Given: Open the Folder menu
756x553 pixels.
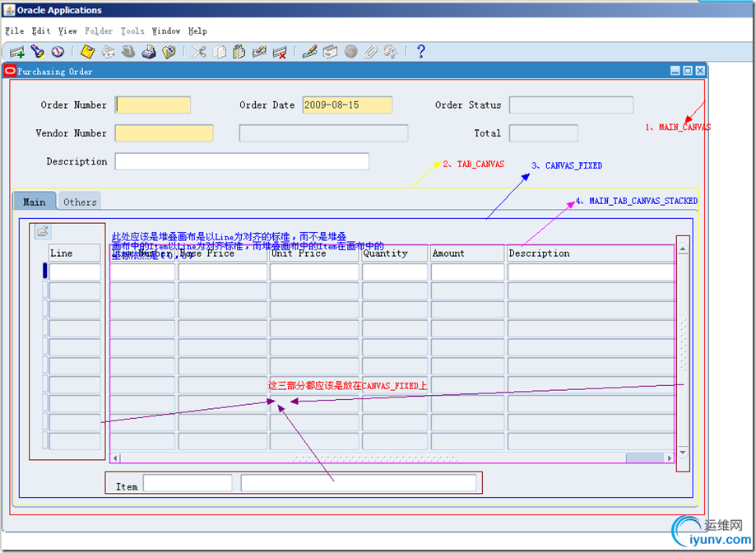Looking at the screenshot, I should [x=99, y=30].
